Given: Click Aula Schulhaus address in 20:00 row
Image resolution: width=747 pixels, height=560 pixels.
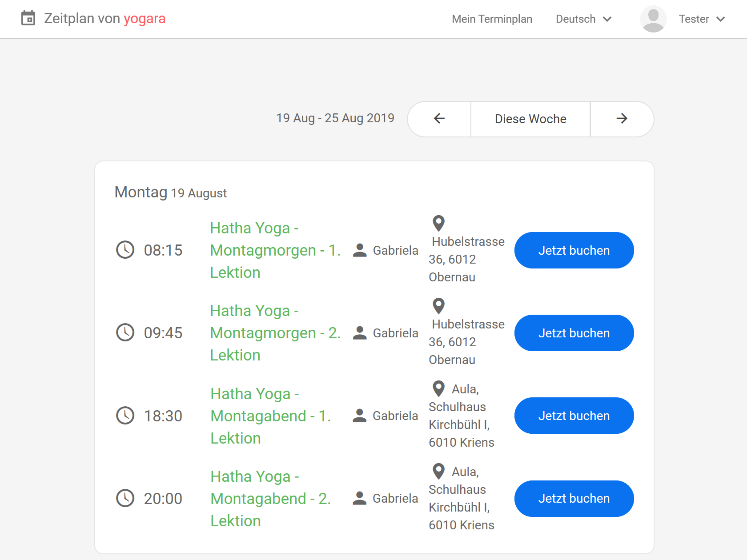Looking at the screenshot, I should tap(462, 498).
